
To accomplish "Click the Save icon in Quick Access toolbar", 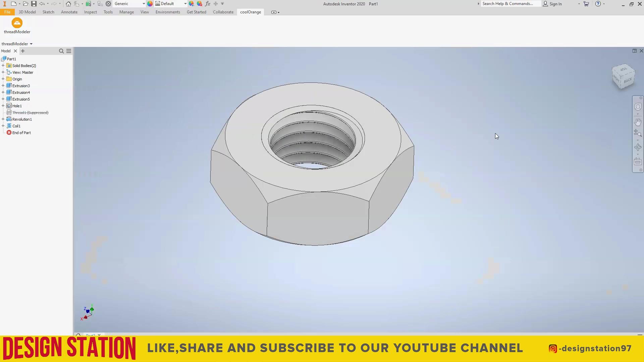I will pyautogui.click(x=34, y=4).
